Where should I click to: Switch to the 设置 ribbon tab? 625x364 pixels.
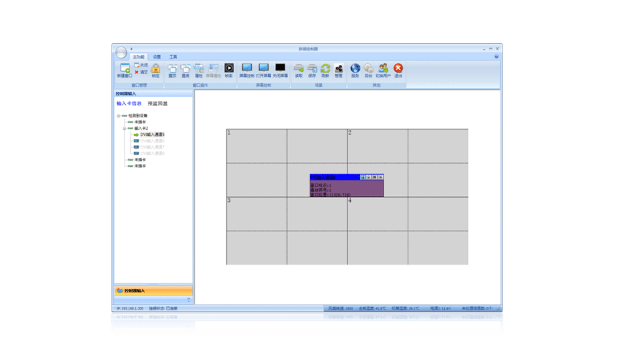(x=157, y=56)
